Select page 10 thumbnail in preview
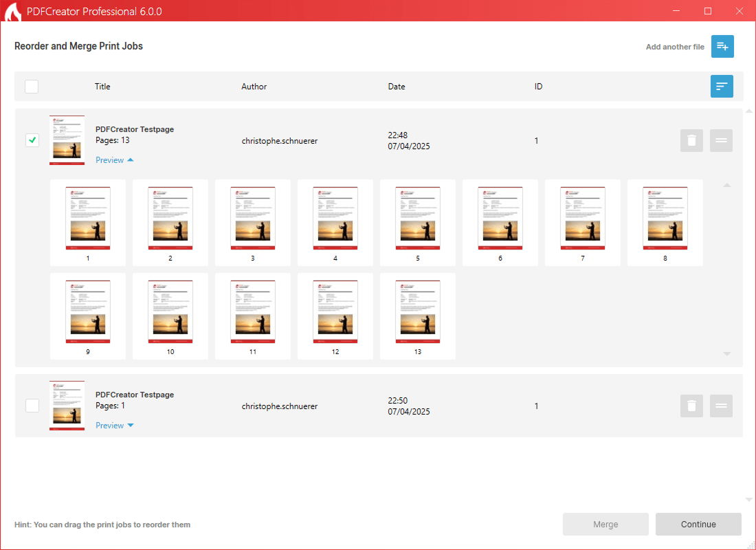 tap(170, 316)
